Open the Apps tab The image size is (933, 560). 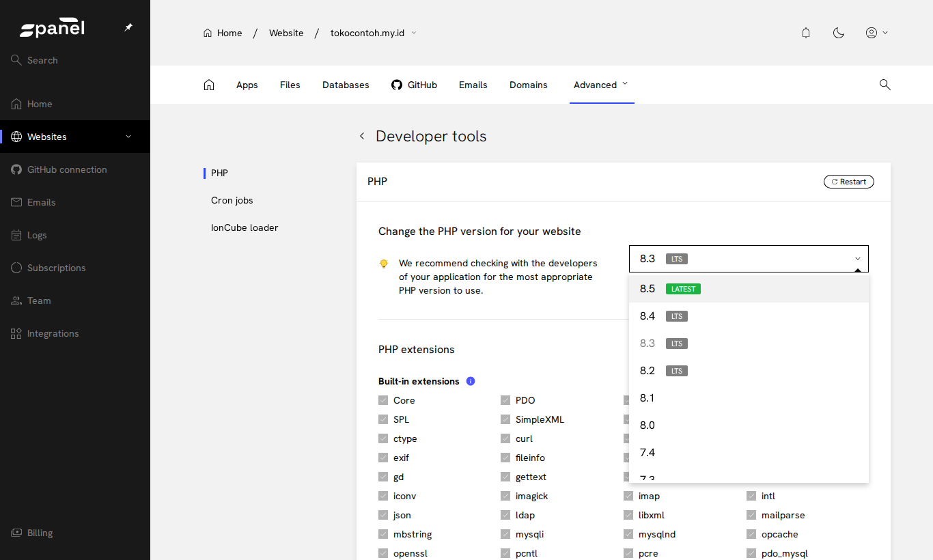coord(247,85)
